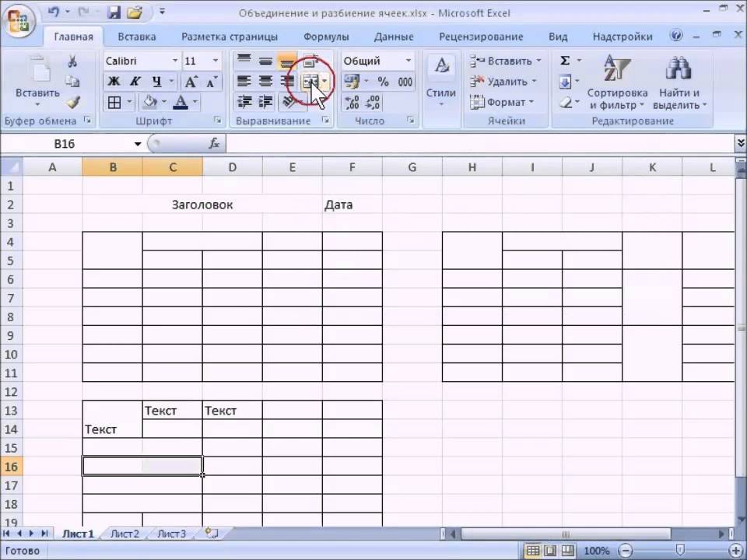Expand the formula bar
This screenshot has height=560, width=747.
(741, 142)
